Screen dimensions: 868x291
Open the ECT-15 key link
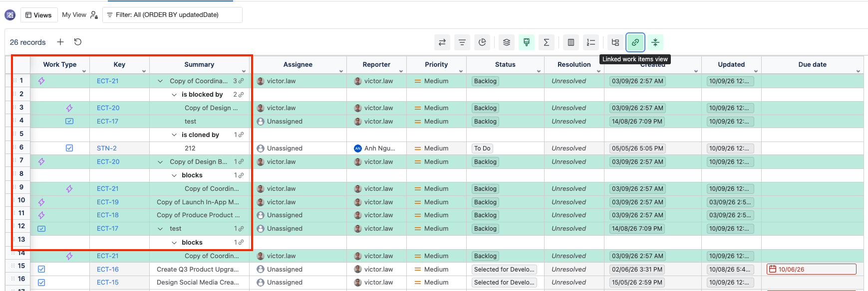[108, 283]
